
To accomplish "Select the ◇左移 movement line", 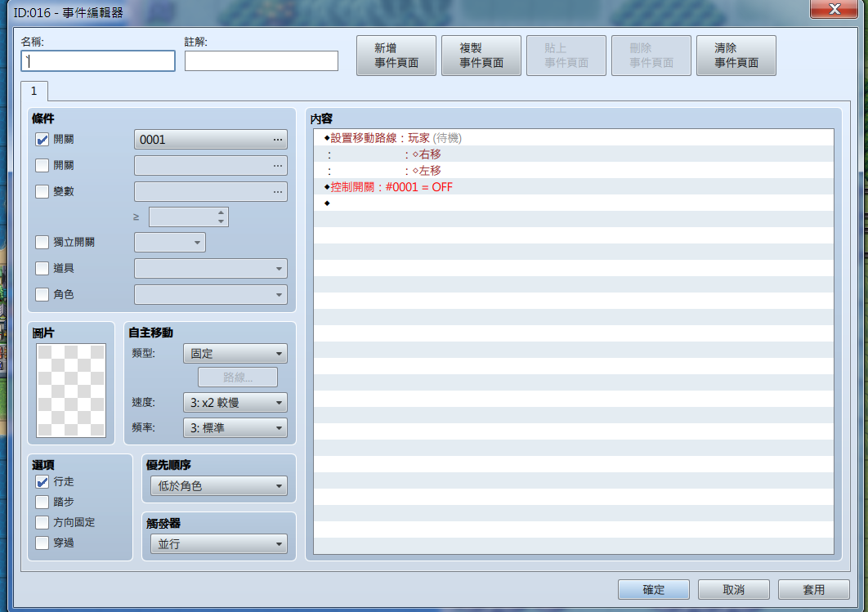I will tap(574, 171).
